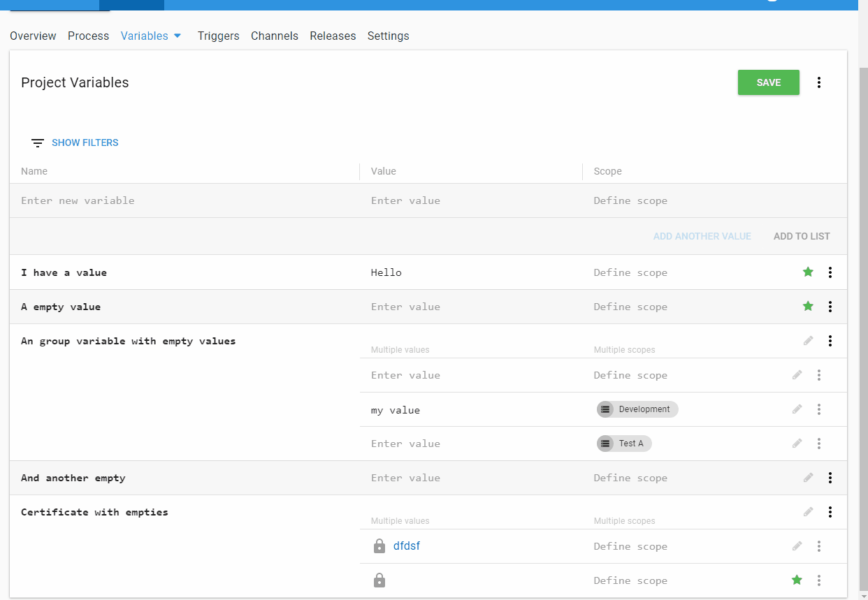Click pencil icon for 'An group variable with empty values'

[x=808, y=340]
